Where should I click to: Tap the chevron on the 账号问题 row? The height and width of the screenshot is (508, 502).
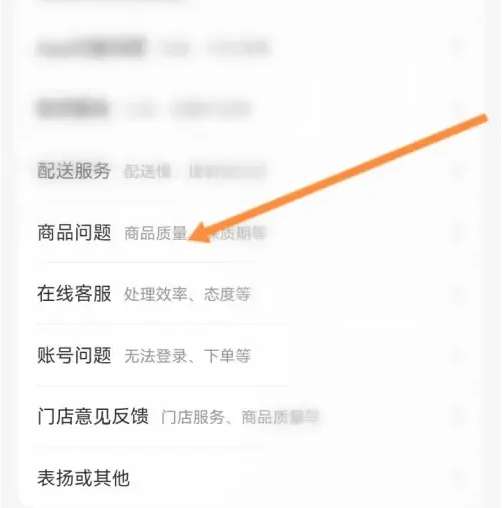[x=460, y=355]
